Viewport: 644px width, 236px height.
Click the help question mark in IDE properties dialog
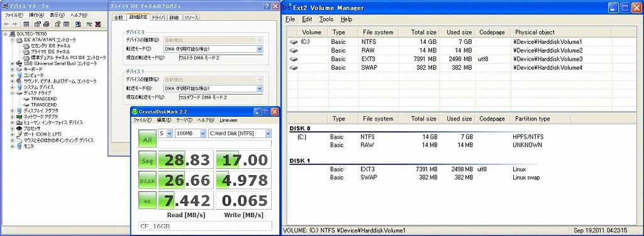coord(266,6)
